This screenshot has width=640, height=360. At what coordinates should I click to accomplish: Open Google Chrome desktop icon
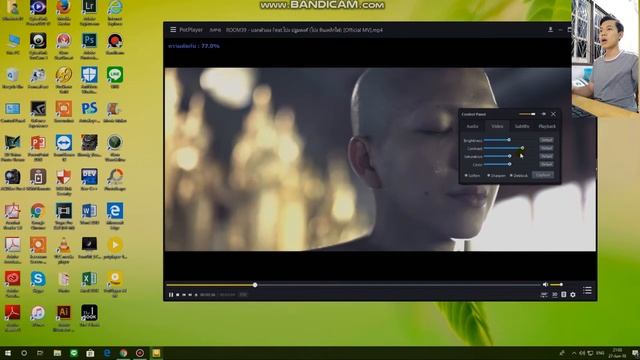(x=38, y=216)
